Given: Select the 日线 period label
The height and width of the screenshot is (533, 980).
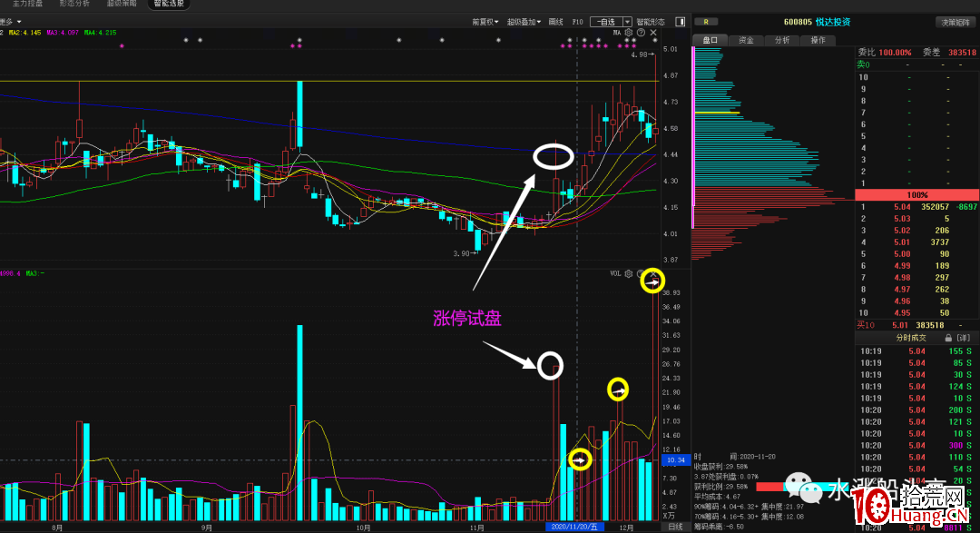Looking at the screenshot, I should pos(676,527).
